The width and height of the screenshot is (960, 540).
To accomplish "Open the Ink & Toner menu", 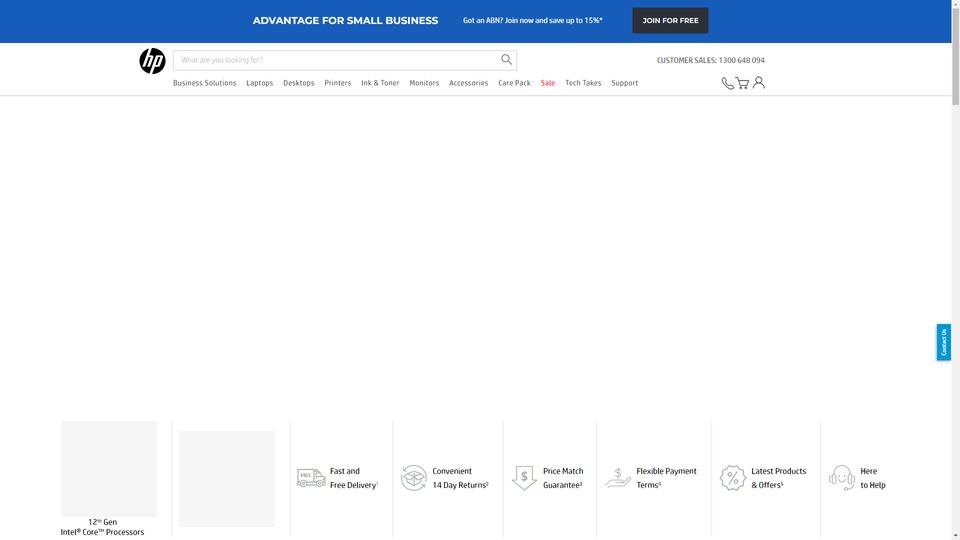I will click(x=380, y=83).
